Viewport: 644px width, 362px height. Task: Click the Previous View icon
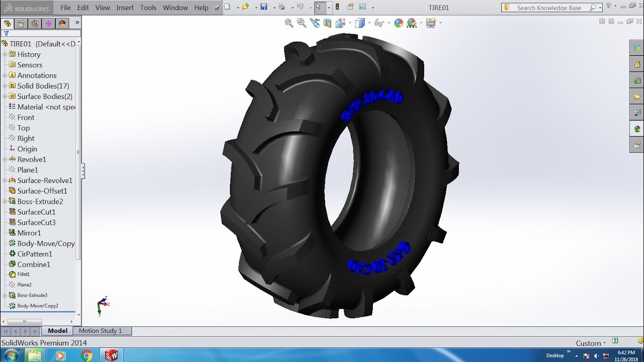[315, 23]
